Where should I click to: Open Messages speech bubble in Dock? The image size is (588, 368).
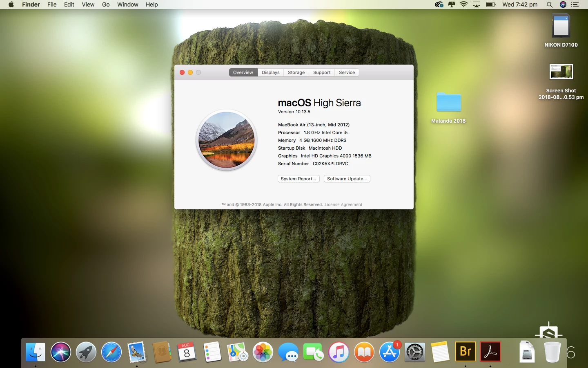point(288,352)
